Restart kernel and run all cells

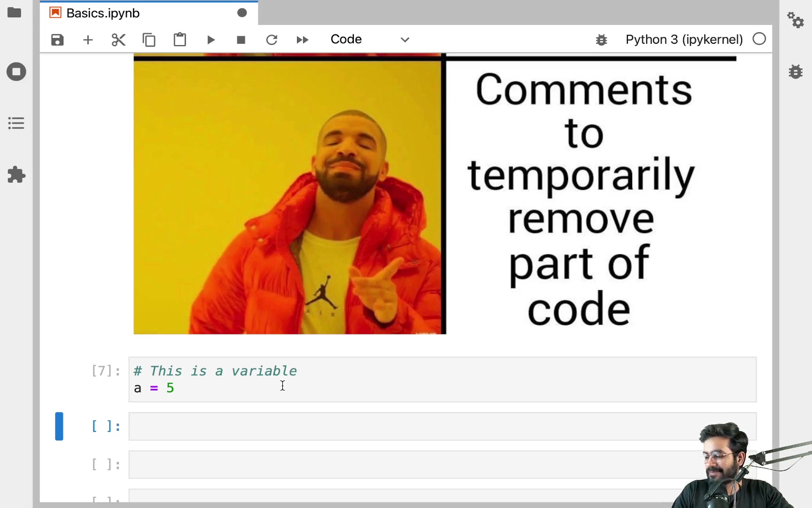click(303, 40)
